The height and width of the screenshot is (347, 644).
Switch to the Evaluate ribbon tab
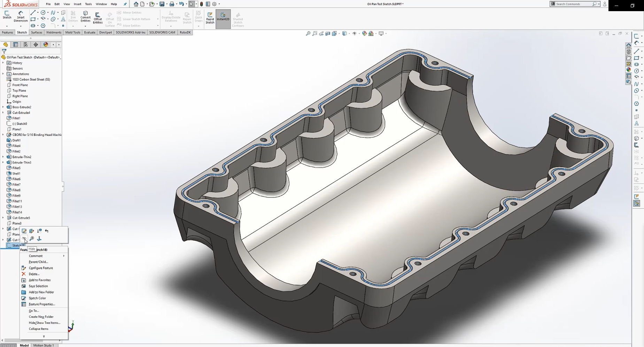[x=90, y=32]
